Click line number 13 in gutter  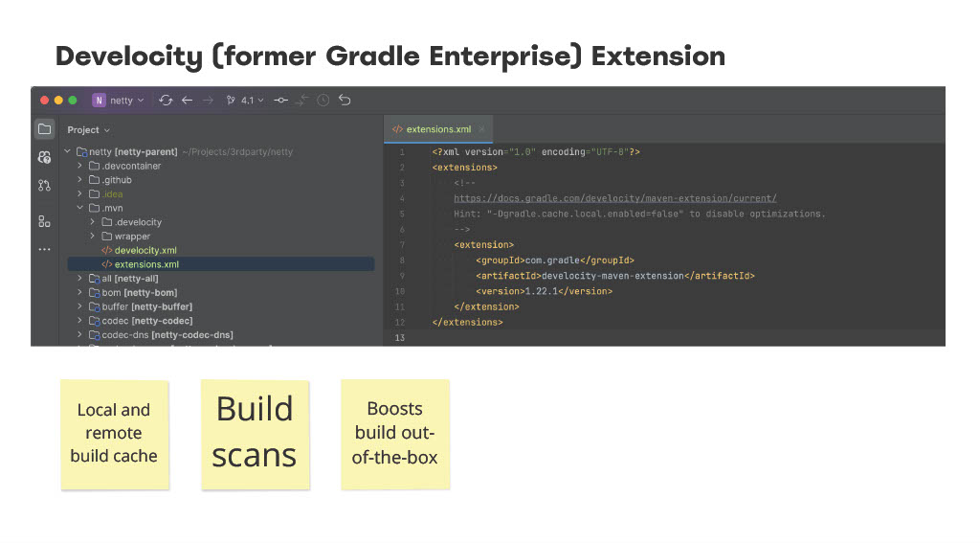(x=400, y=338)
